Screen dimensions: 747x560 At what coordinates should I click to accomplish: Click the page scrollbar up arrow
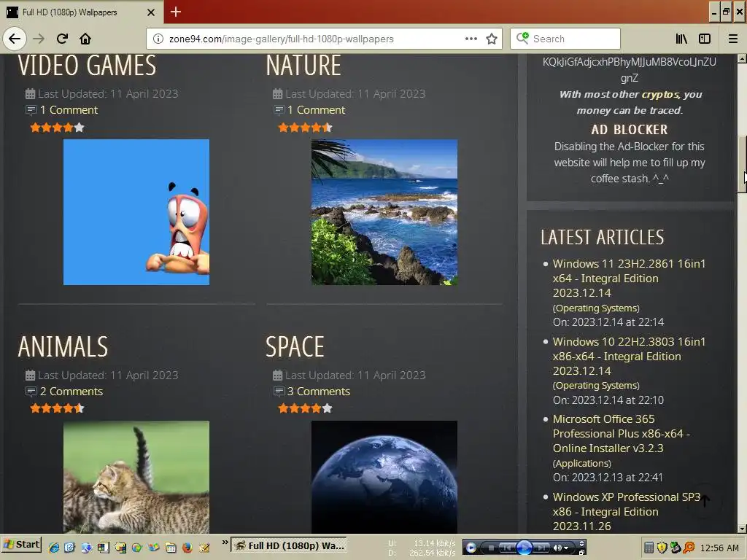coord(742,58)
